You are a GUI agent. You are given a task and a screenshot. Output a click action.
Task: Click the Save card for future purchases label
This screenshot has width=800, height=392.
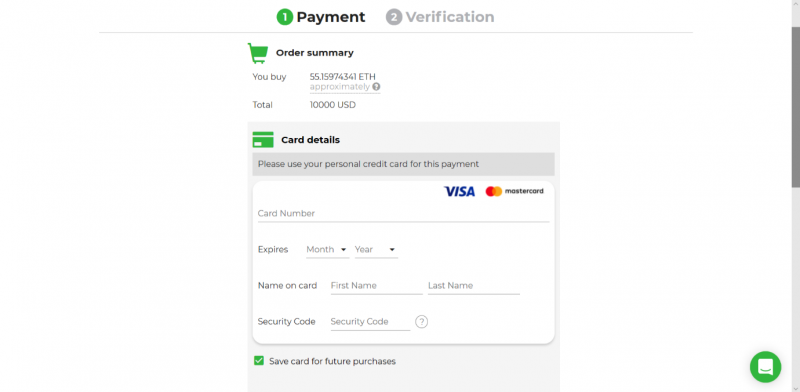point(332,361)
